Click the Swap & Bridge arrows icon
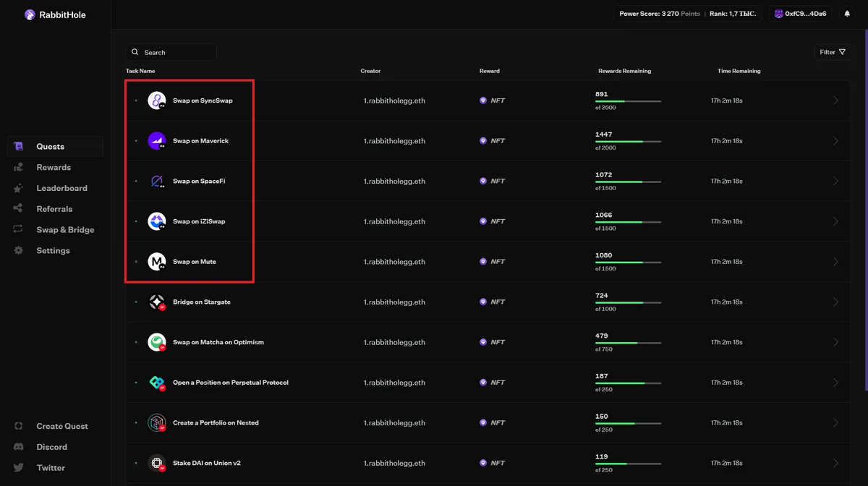This screenshot has height=486, width=868. point(19,230)
